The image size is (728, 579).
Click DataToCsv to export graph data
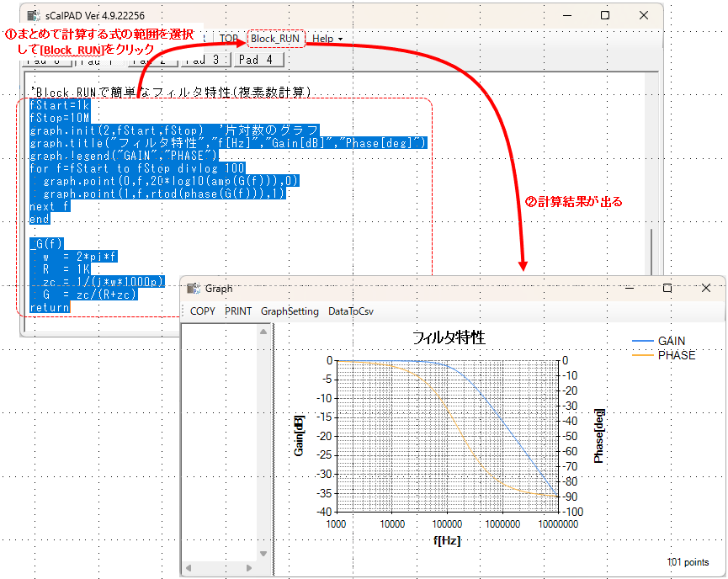[351, 311]
